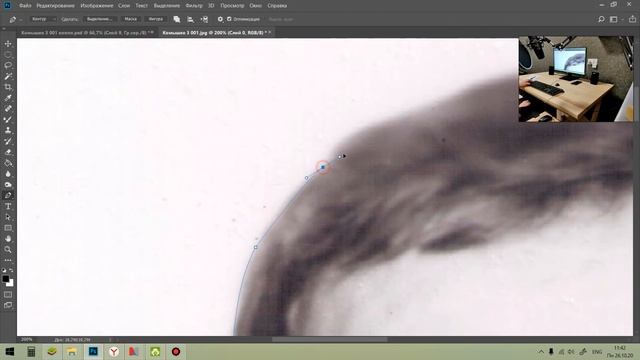Expand the system tray hidden icons
The height and width of the screenshot is (360, 640).
[541, 352]
